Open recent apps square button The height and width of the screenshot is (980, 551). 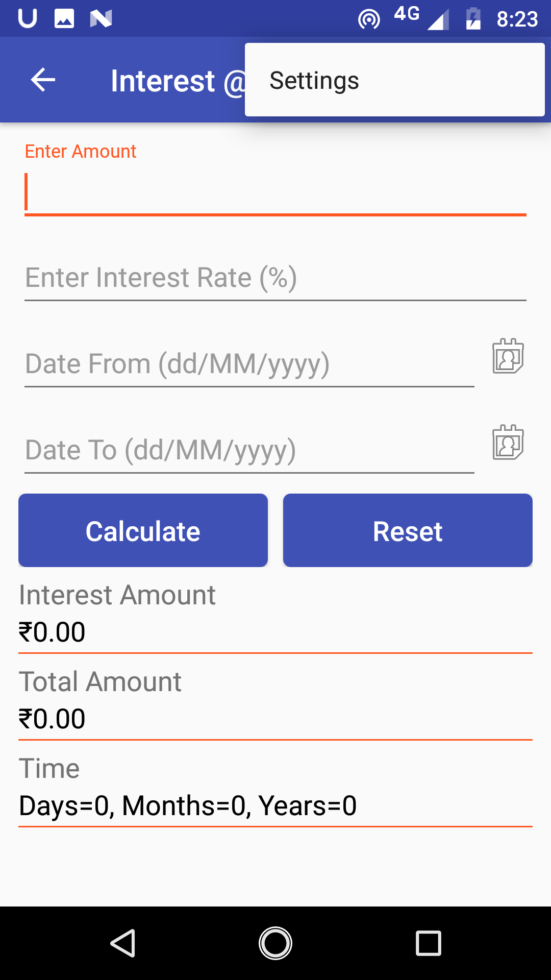coord(428,943)
